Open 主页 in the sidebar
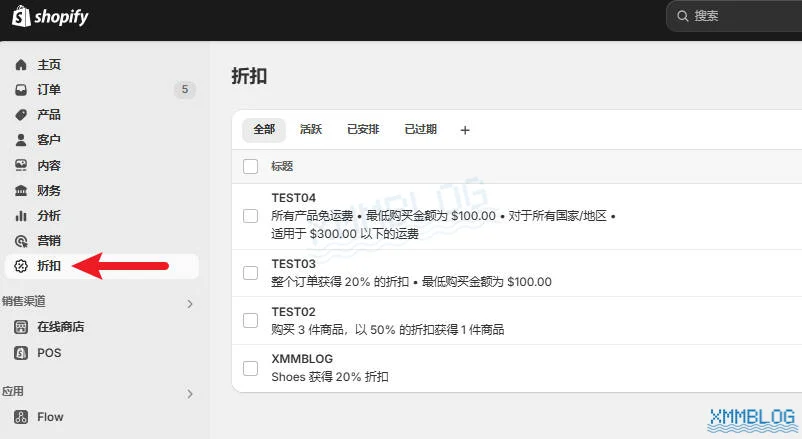The width and height of the screenshot is (802, 439). [49, 64]
